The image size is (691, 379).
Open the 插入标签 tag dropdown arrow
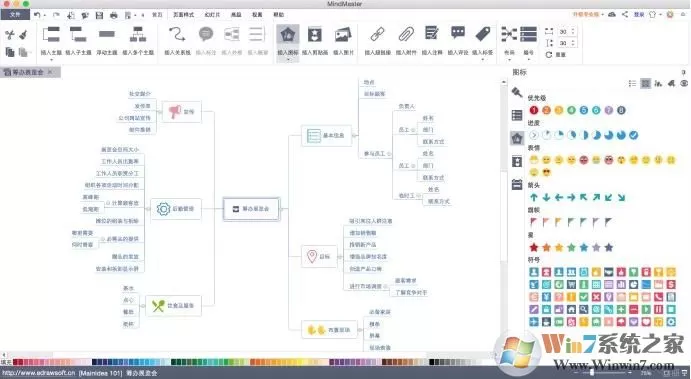point(483,59)
